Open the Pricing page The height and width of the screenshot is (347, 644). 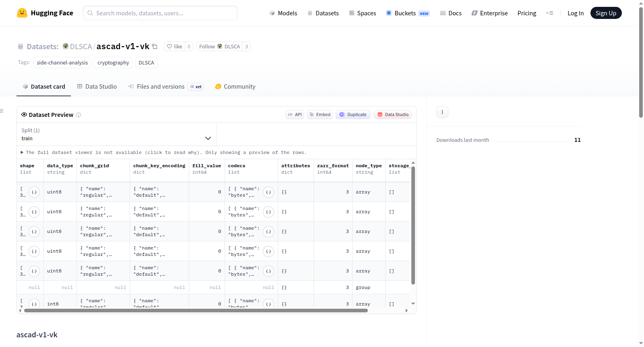pyautogui.click(x=527, y=13)
